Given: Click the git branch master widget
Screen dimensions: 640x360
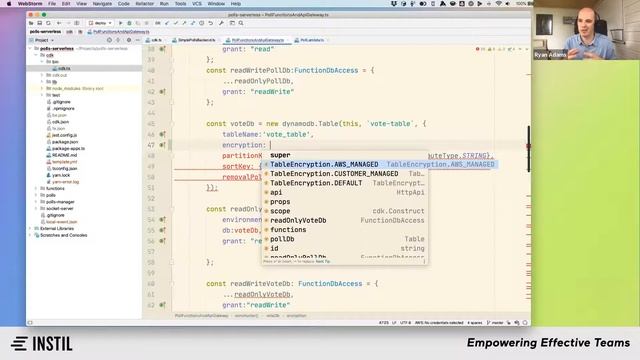Looking at the screenshot, I should (x=495, y=322).
